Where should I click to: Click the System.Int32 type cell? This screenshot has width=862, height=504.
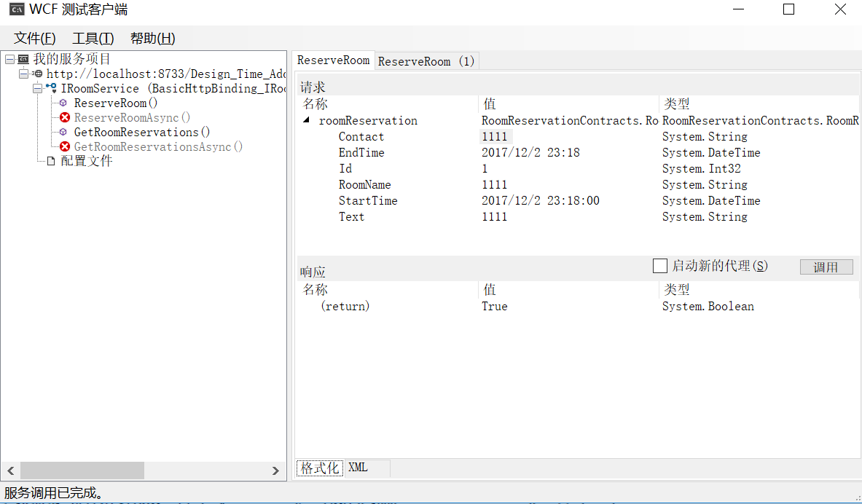[x=702, y=168]
